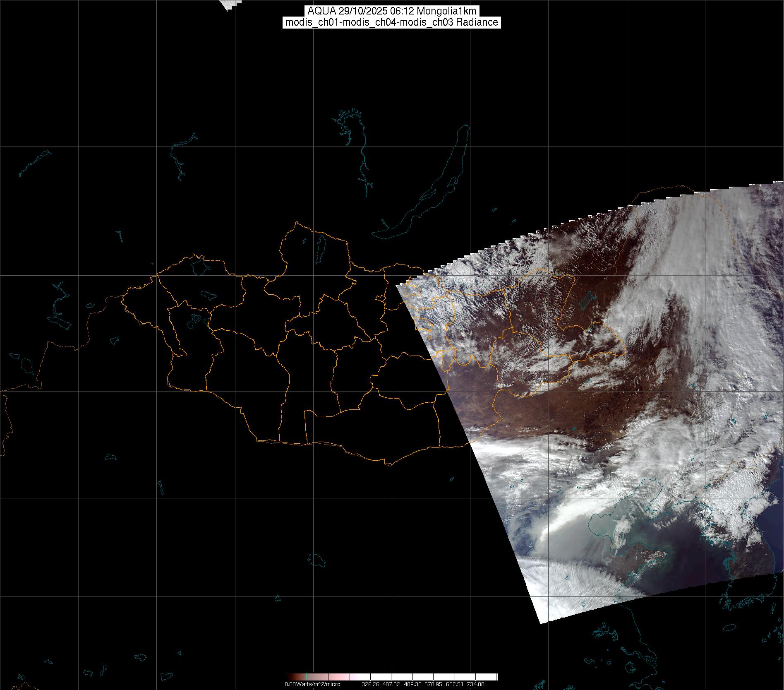The height and width of the screenshot is (690, 784).
Task: Click the AQUA date and time title
Action: [392, 11]
